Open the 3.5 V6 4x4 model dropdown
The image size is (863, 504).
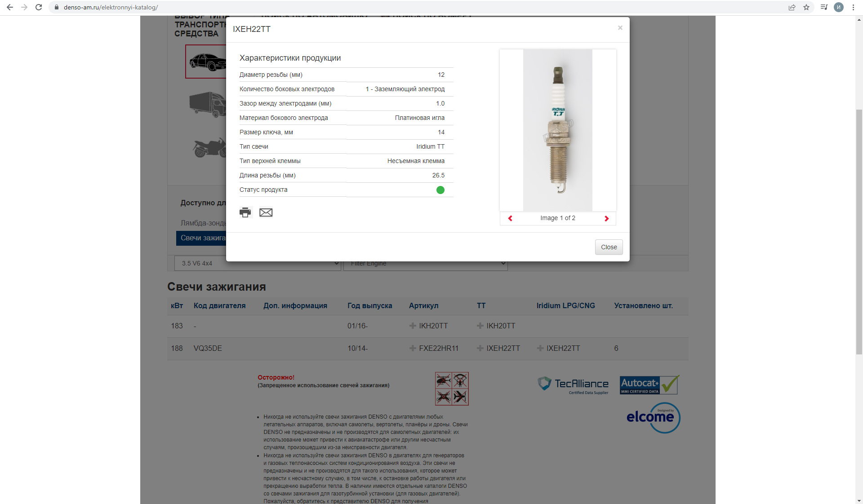point(257,263)
